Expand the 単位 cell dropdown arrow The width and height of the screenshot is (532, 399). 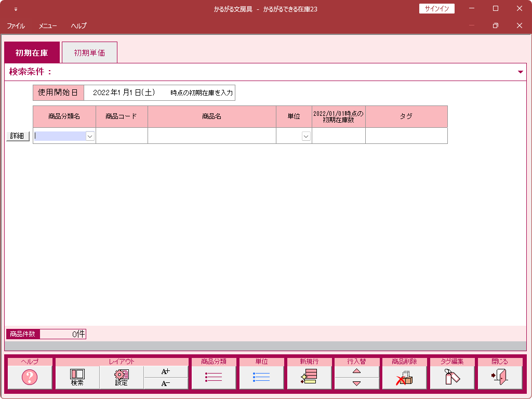(306, 136)
